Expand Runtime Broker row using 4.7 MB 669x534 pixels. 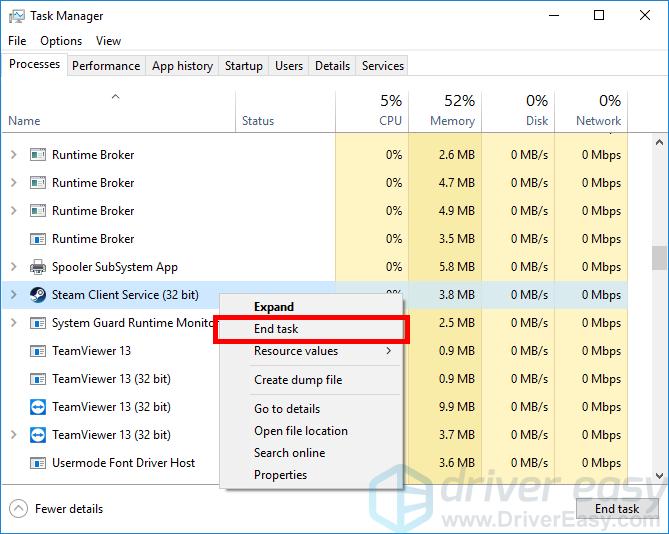click(x=14, y=183)
